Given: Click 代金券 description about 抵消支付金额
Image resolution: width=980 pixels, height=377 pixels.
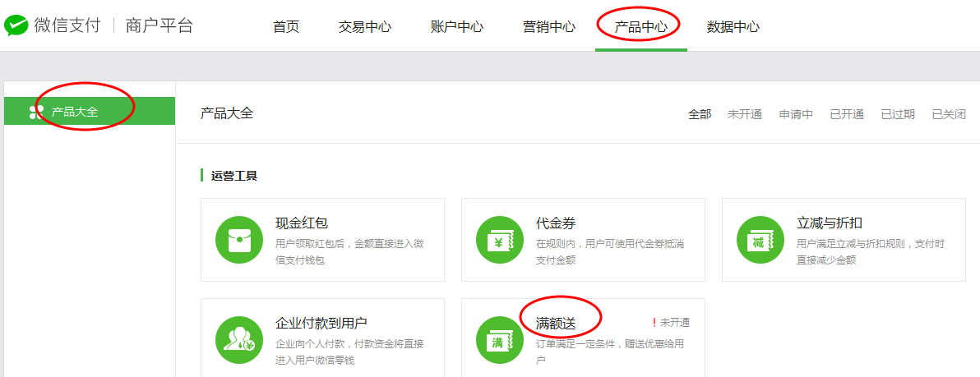Looking at the screenshot, I should click(x=610, y=251).
